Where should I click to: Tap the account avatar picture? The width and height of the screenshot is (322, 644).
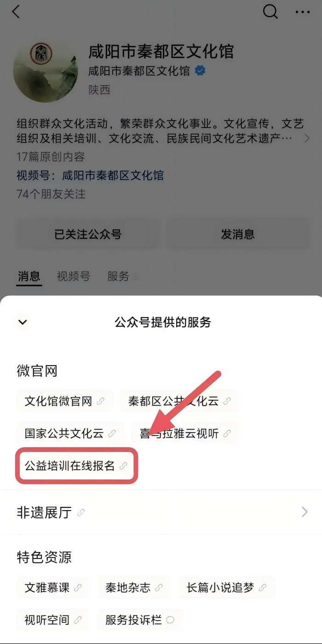[x=46, y=70]
